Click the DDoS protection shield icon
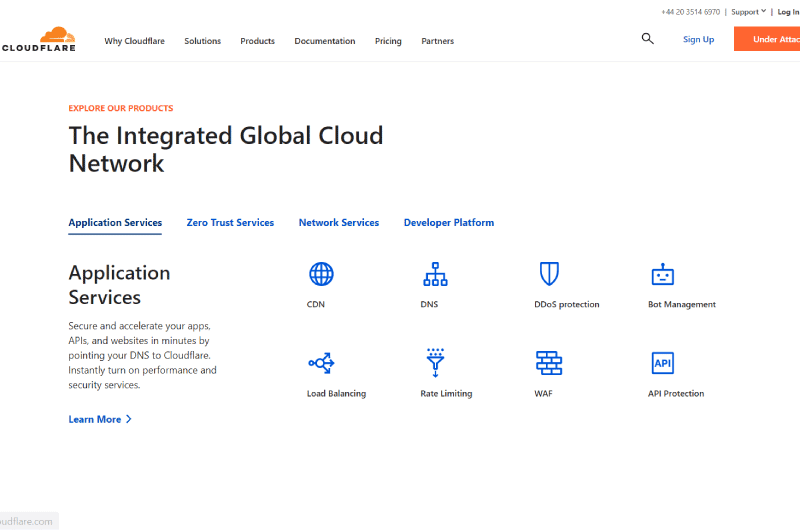 click(549, 274)
